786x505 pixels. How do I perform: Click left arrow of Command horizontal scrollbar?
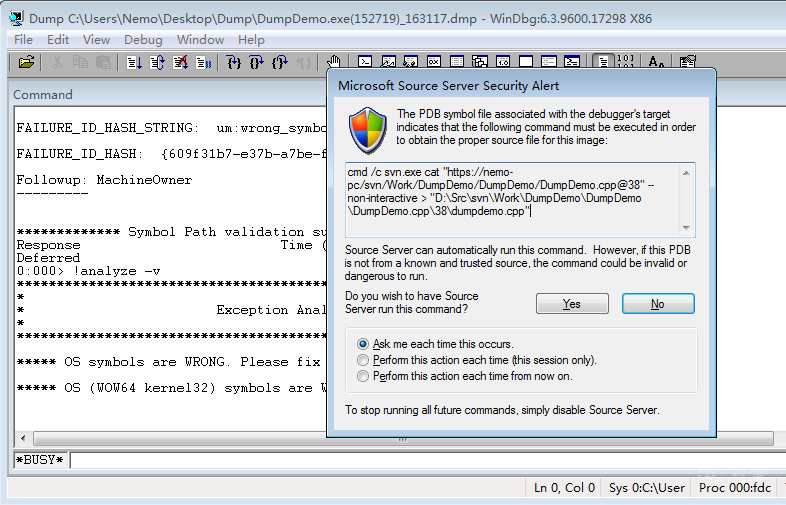[23, 438]
